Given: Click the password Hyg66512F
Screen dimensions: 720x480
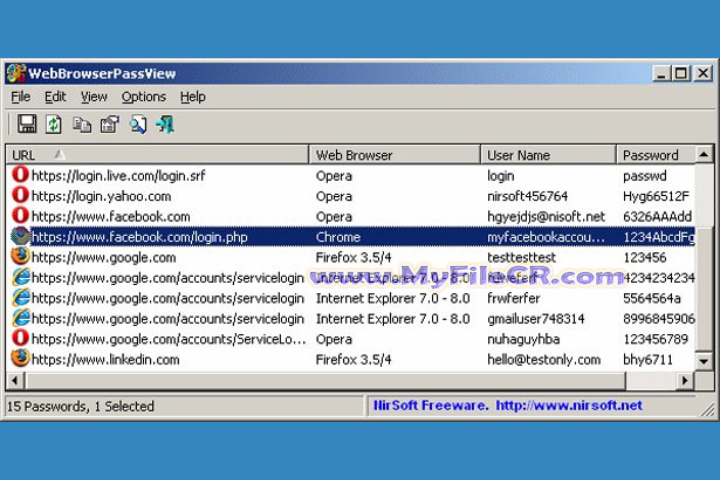Looking at the screenshot, I should [656, 196].
